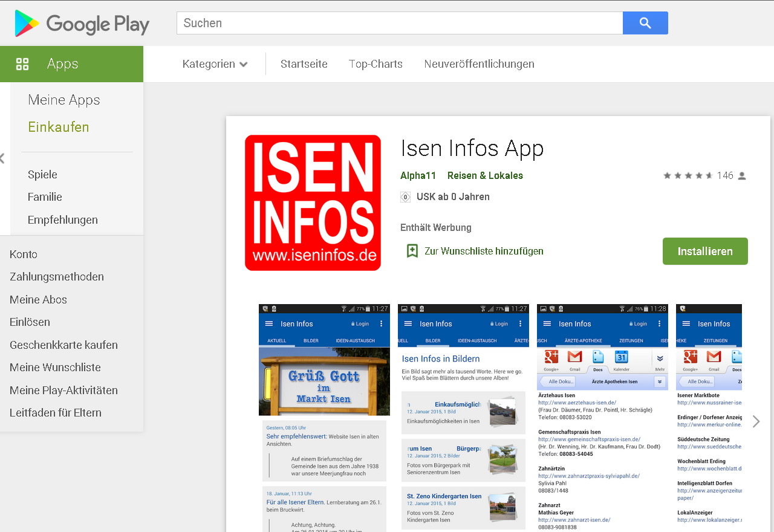Click the Installieren button

(705, 251)
